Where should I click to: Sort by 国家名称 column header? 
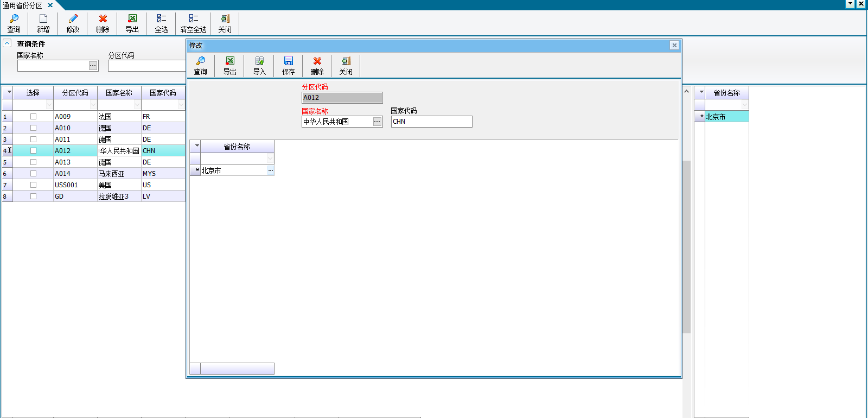pos(119,93)
